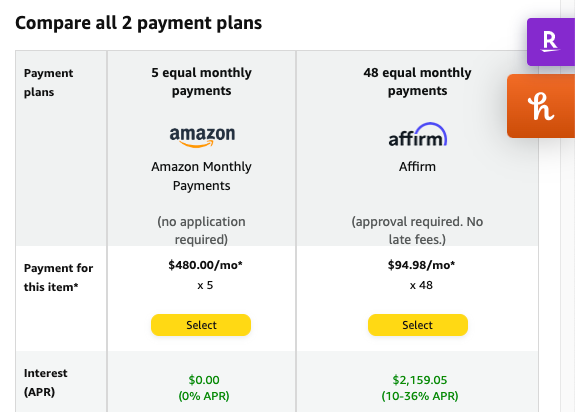This screenshot has height=412, width=575.
Task: Click the 48 equal monthly payments heading
Action: coord(417,81)
